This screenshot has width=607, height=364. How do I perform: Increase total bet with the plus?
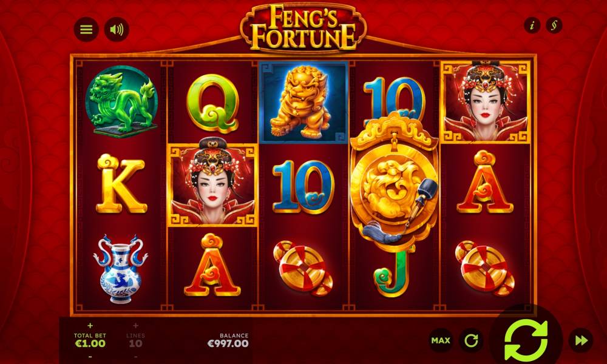point(90,326)
